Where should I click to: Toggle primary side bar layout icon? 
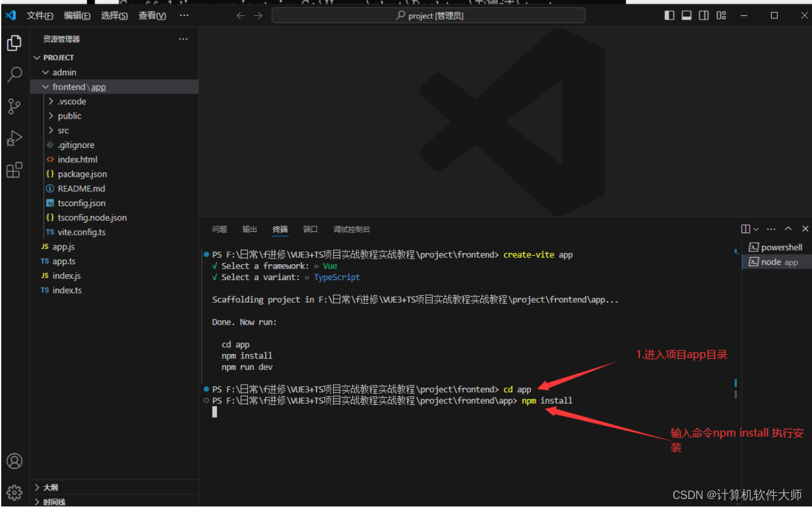click(670, 15)
